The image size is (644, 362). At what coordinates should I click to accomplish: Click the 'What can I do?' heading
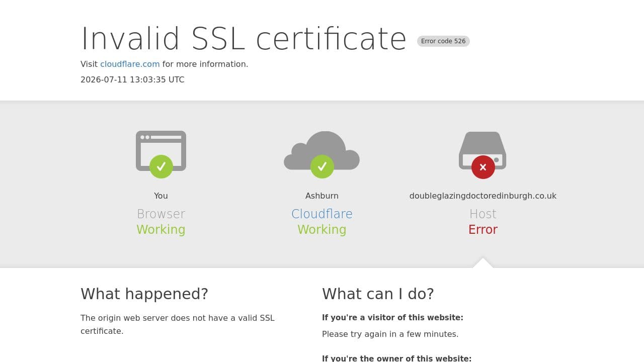coord(378,294)
